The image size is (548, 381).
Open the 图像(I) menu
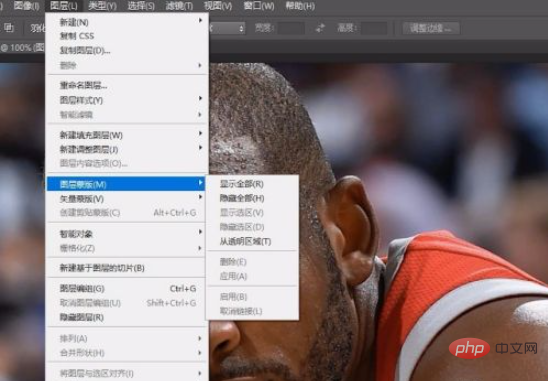tap(27, 6)
